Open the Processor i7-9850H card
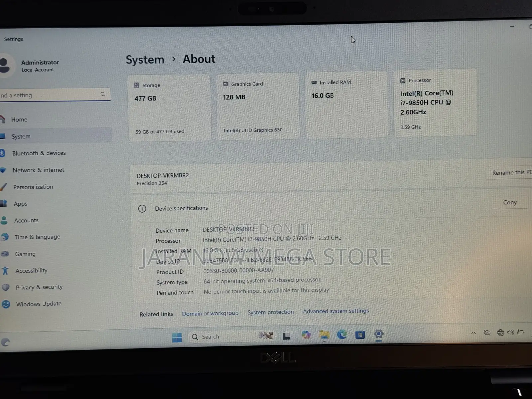Screen dimensions: 532x399 [x=436, y=103]
